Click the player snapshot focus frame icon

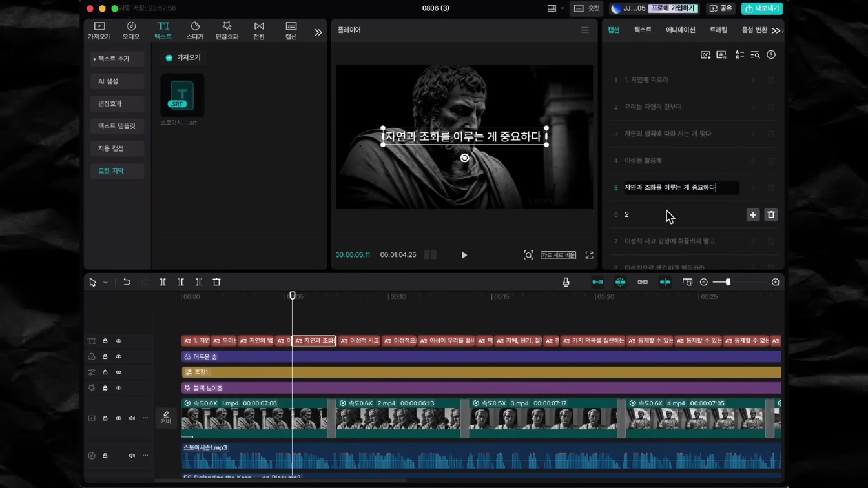tap(528, 255)
